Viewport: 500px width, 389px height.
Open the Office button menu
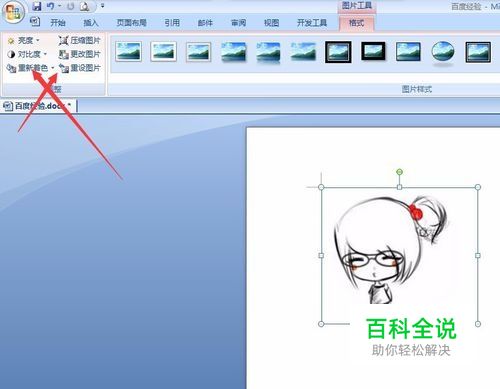pyautogui.click(x=13, y=12)
